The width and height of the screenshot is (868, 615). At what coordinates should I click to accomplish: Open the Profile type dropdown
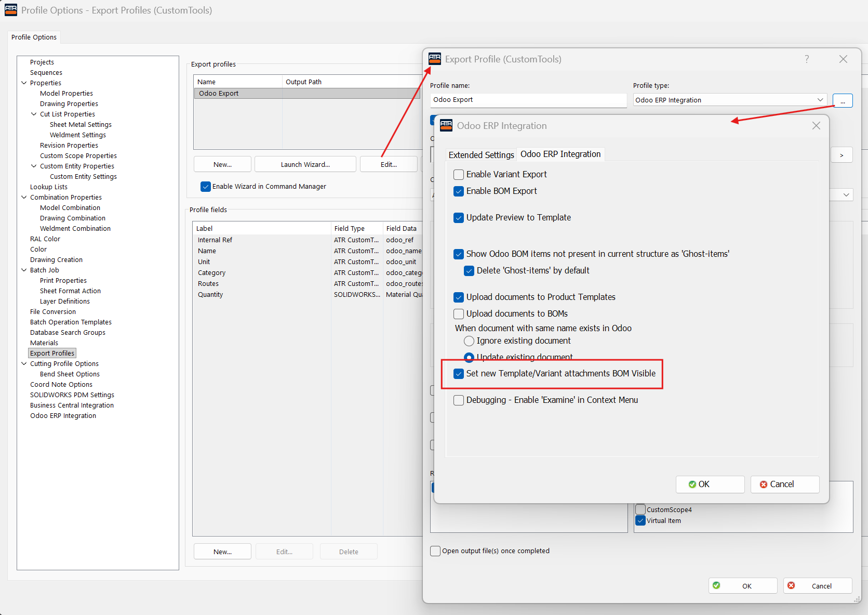click(x=820, y=99)
